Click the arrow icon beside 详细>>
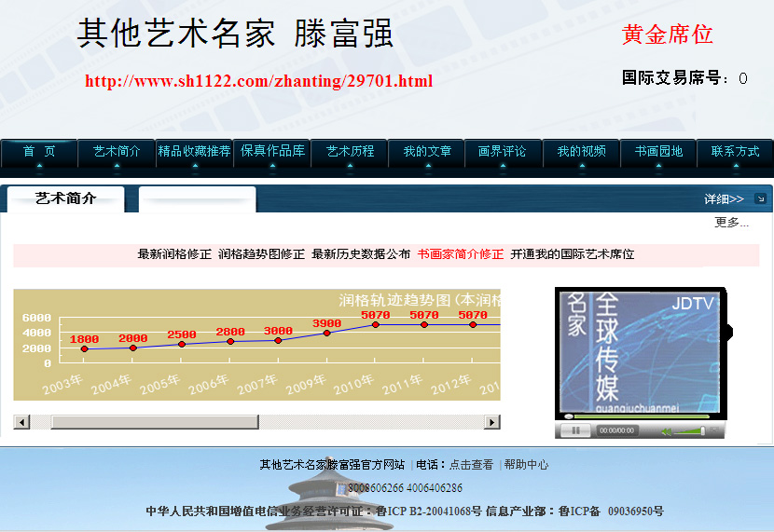774x532 pixels. click(760, 198)
